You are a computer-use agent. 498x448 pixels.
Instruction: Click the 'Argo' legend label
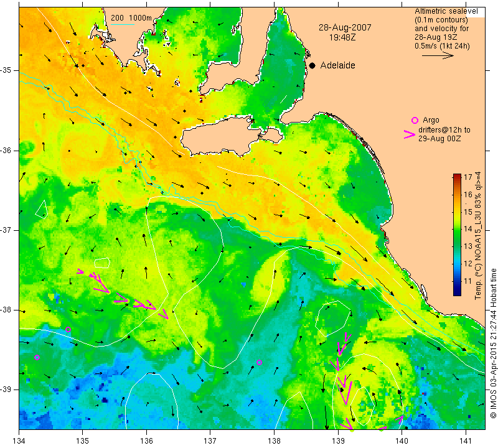(431, 120)
